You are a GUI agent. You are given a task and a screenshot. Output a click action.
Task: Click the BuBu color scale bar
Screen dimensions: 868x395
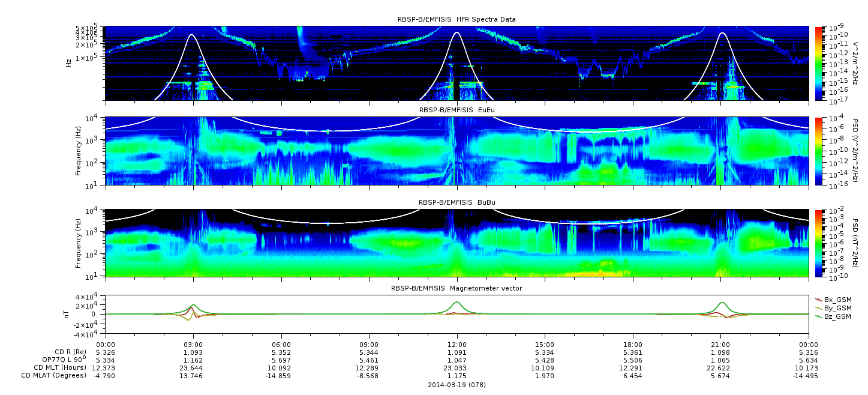(818, 243)
